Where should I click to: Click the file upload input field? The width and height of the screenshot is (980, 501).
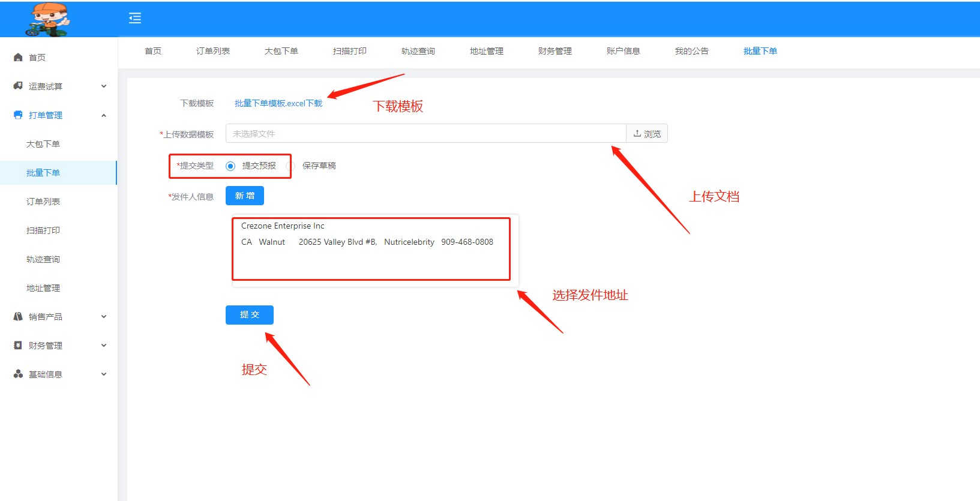(x=426, y=133)
